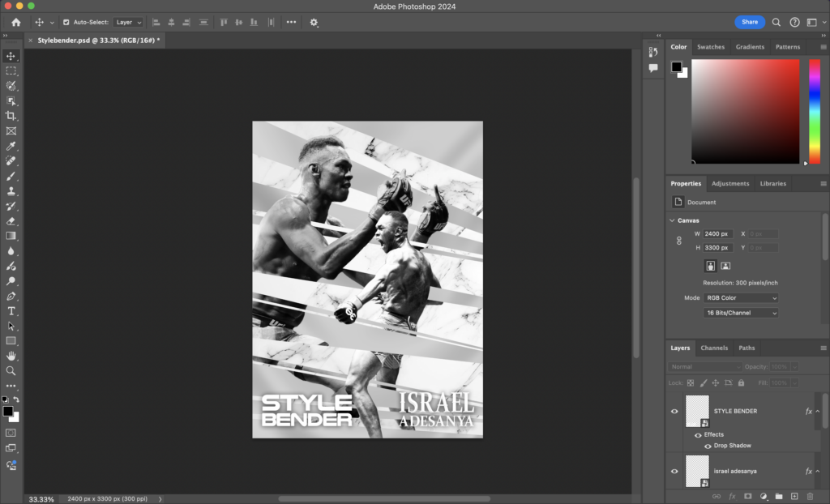Open the Comments panel icon
The width and height of the screenshot is (830, 504).
tap(653, 68)
